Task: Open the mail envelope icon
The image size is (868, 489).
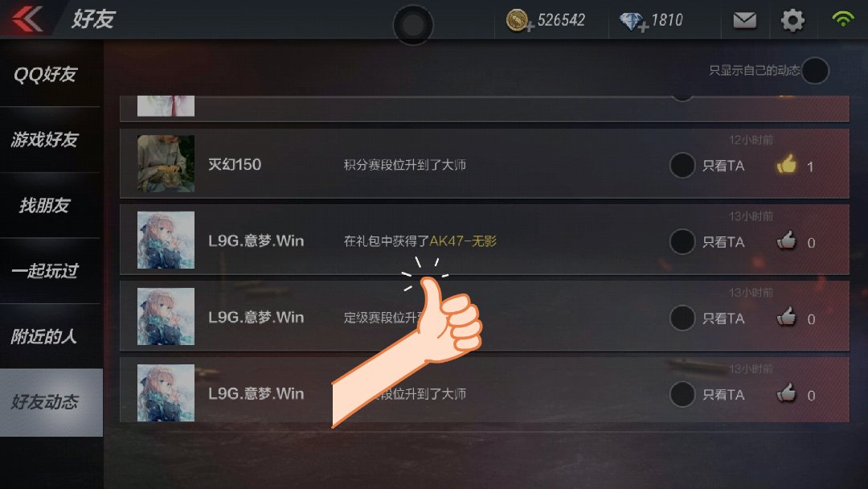Action: pos(744,20)
